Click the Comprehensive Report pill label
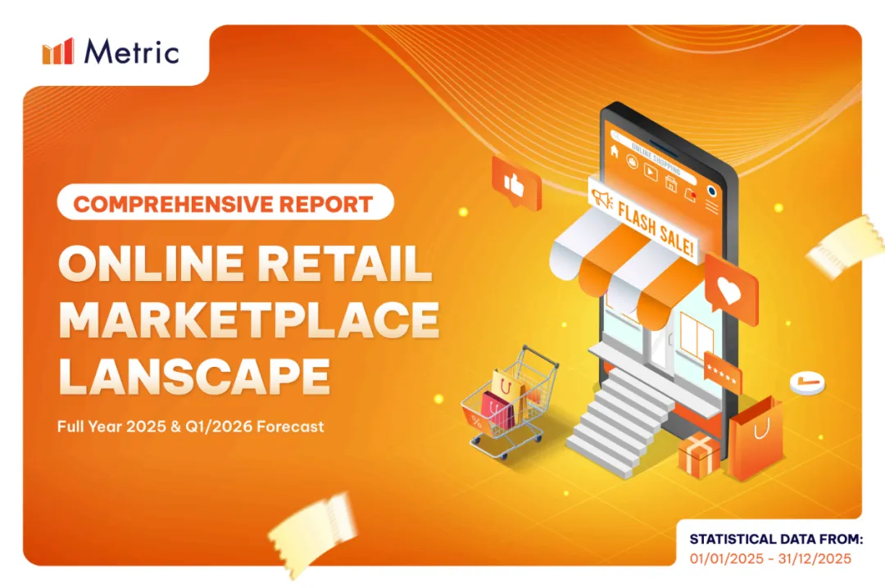This screenshot has width=885, height=588. (x=225, y=202)
